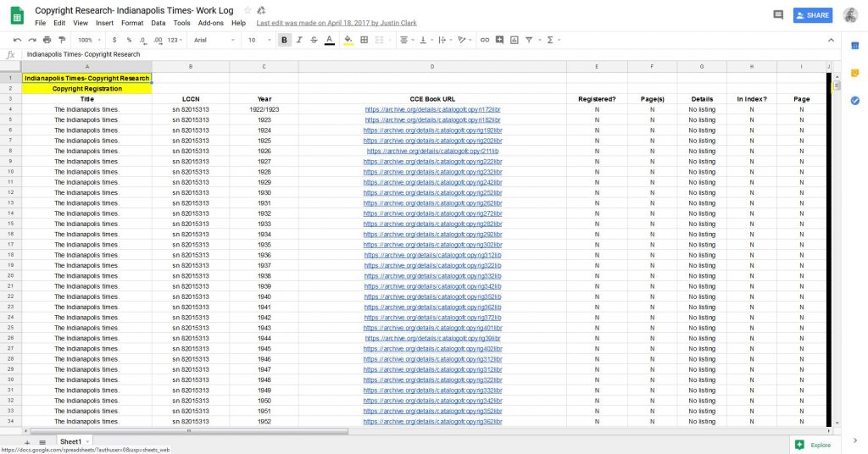Image resolution: width=868 pixels, height=454 pixels.
Task: Expand the side panel chevron
Action: coord(855,440)
